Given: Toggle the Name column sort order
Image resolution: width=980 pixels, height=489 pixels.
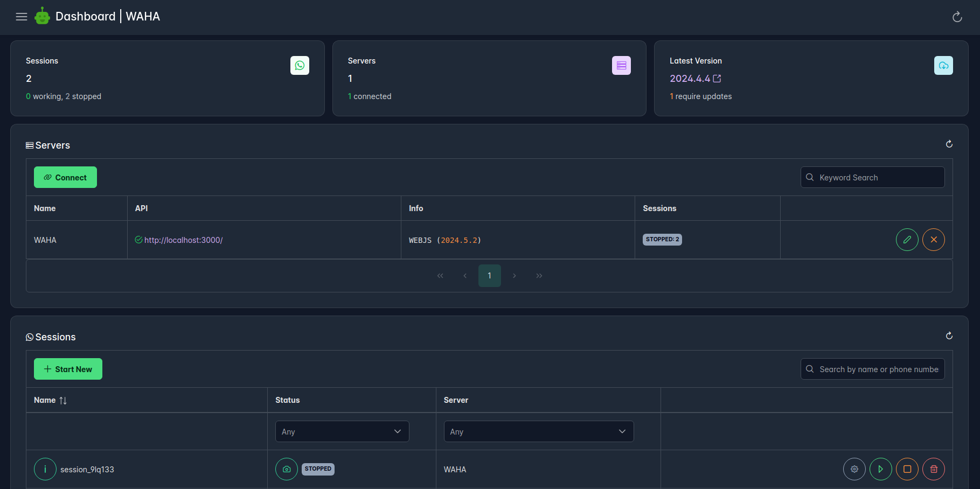Looking at the screenshot, I should click(63, 400).
